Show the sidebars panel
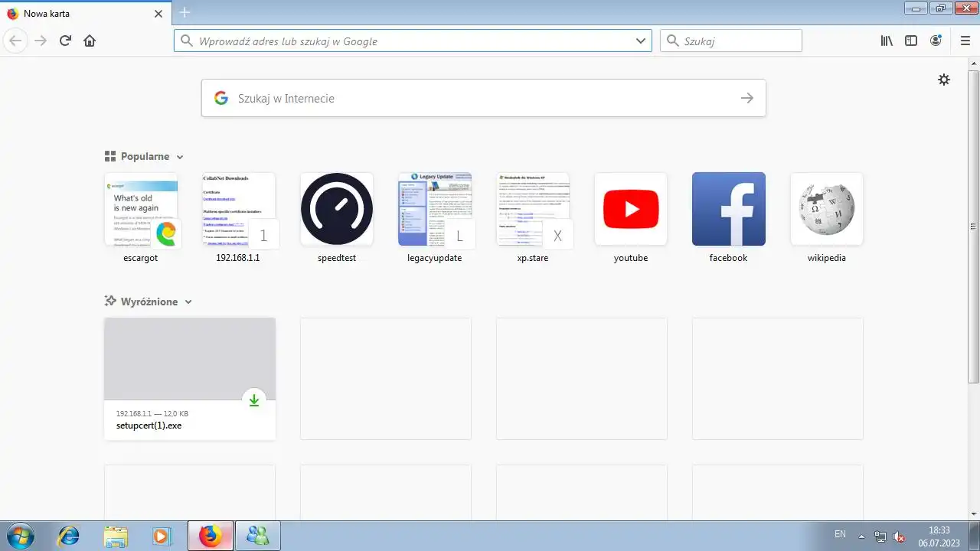This screenshot has height=551, width=980. click(x=911, y=41)
